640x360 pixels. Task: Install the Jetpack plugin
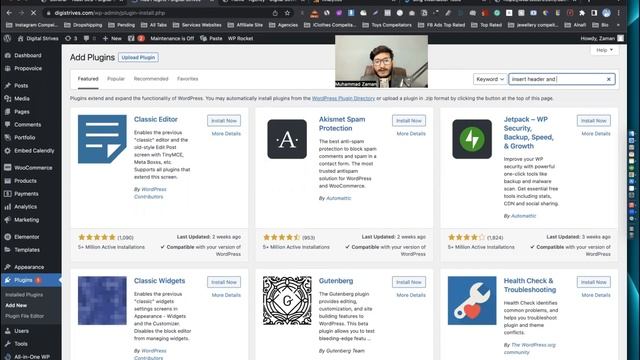593,121
